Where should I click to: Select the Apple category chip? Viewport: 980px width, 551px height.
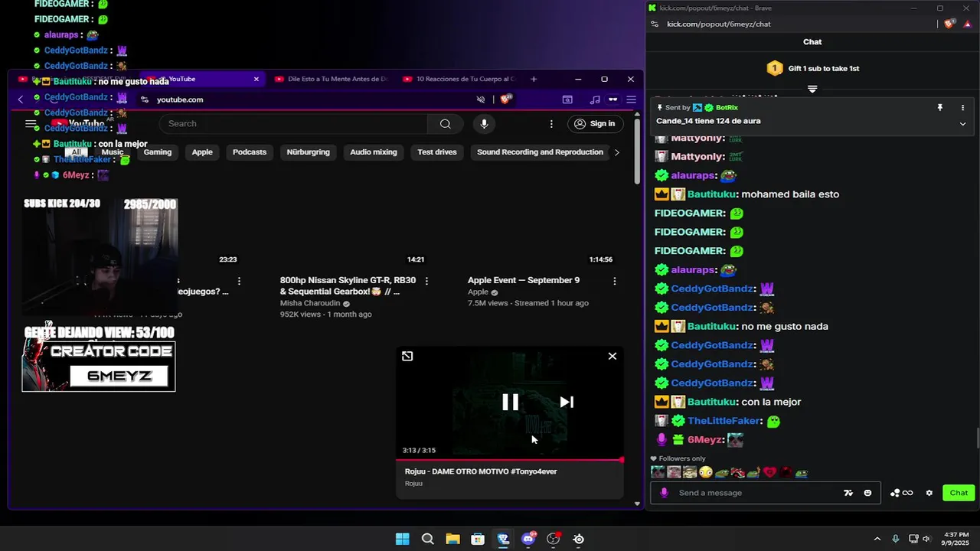click(x=202, y=152)
